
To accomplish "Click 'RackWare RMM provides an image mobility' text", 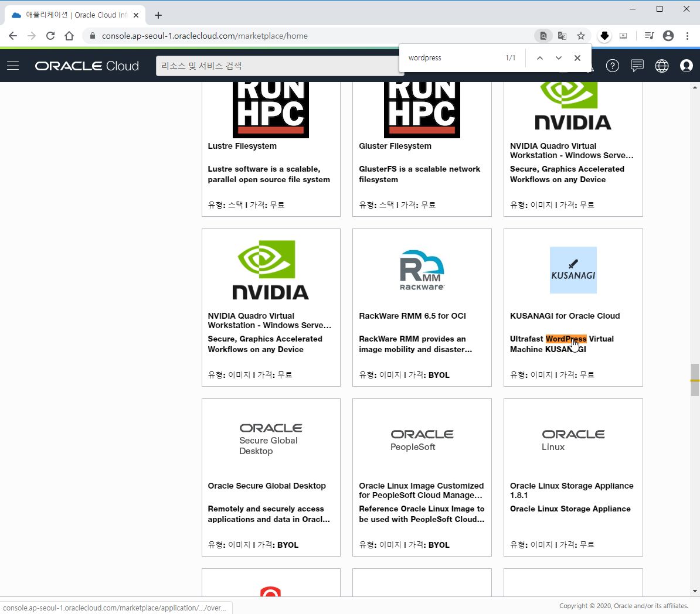I will pyautogui.click(x=415, y=344).
